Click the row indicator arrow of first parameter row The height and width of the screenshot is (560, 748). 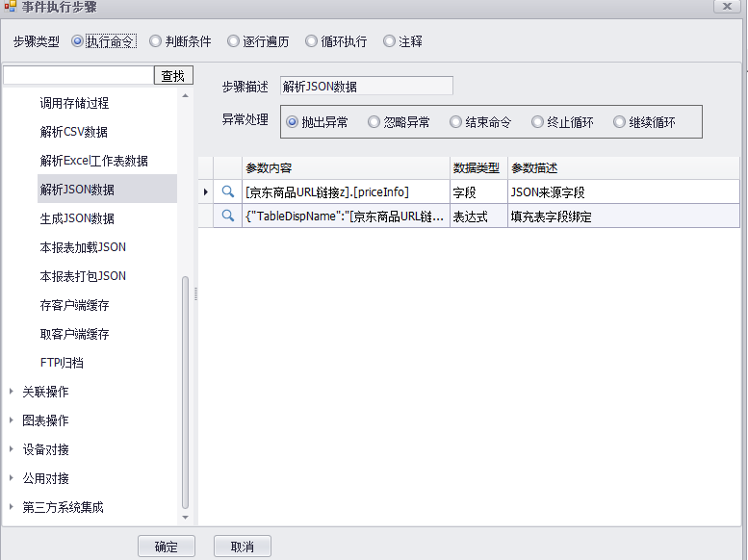(205, 192)
